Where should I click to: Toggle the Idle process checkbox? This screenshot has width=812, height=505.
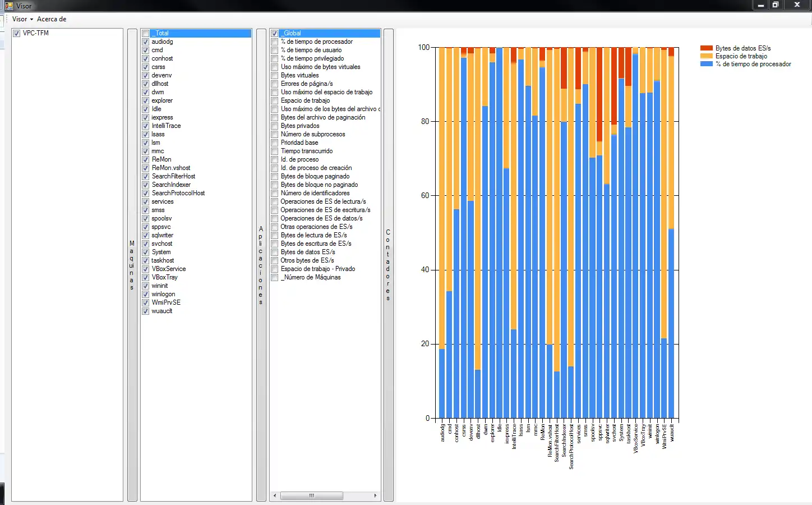click(146, 109)
